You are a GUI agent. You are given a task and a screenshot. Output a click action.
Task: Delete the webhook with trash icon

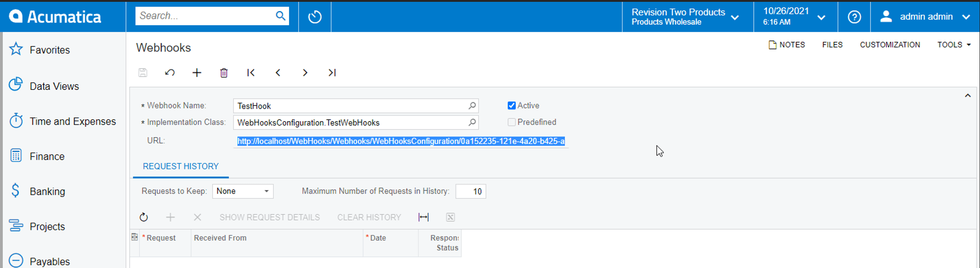pyautogui.click(x=224, y=73)
